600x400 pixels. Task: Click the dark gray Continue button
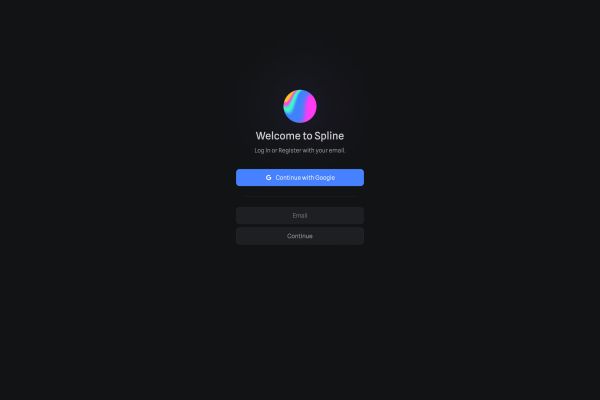[300, 236]
